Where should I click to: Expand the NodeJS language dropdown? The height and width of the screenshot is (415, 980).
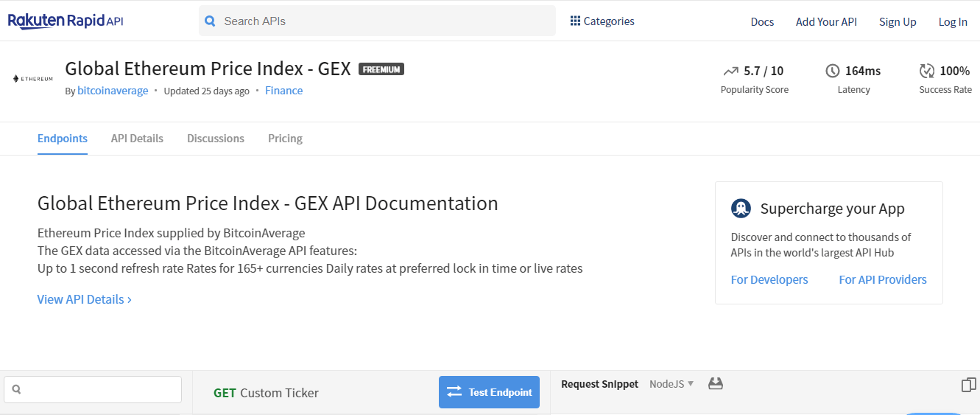click(671, 384)
